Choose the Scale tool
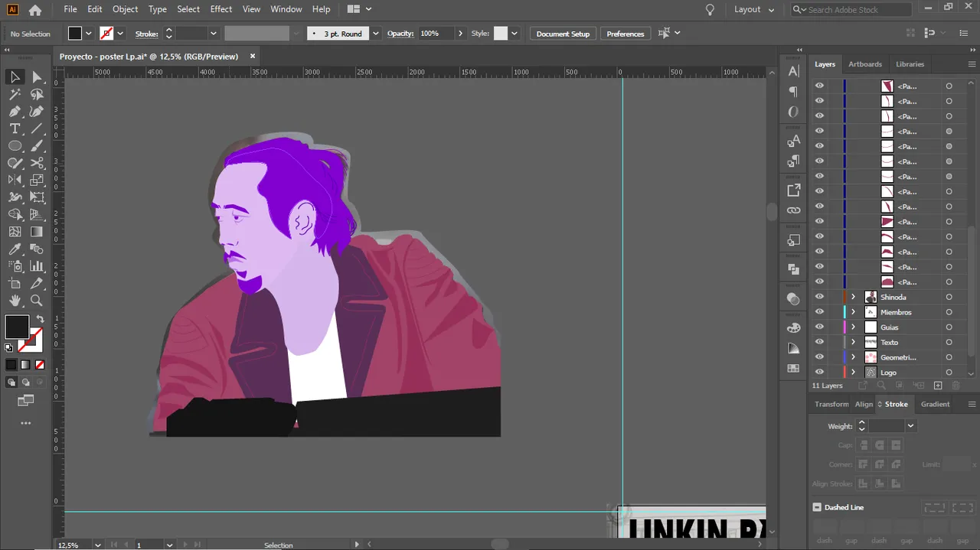The width and height of the screenshot is (980, 550). tap(37, 181)
